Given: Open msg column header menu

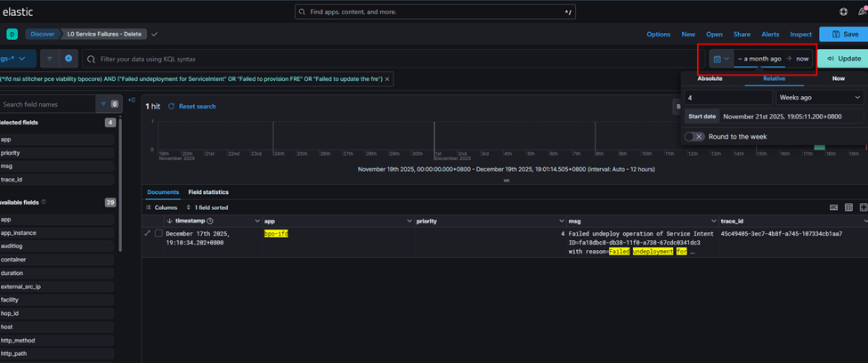Looking at the screenshot, I should [714, 221].
